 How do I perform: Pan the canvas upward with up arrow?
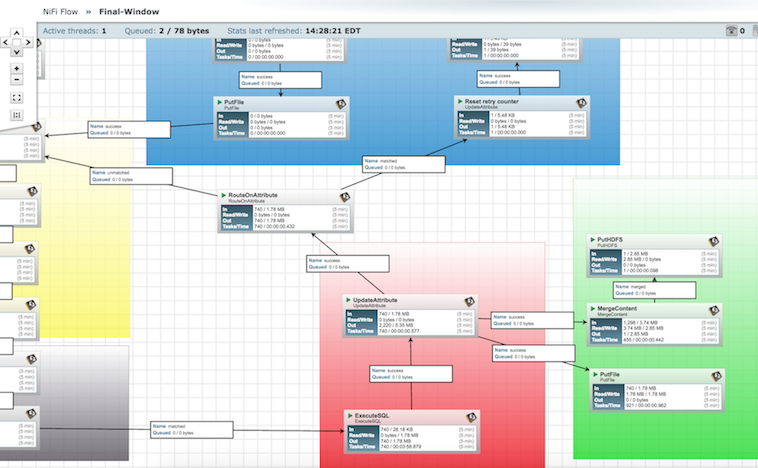(x=16, y=33)
